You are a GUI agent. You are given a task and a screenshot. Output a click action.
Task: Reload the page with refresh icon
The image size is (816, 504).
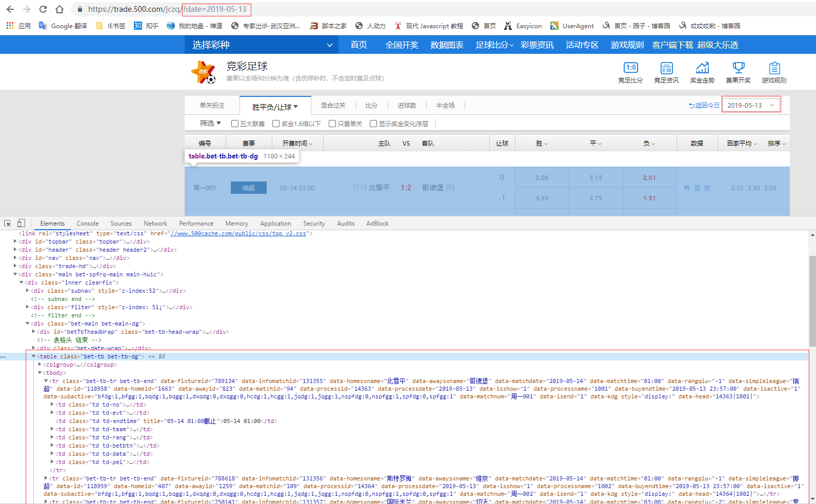click(x=43, y=9)
